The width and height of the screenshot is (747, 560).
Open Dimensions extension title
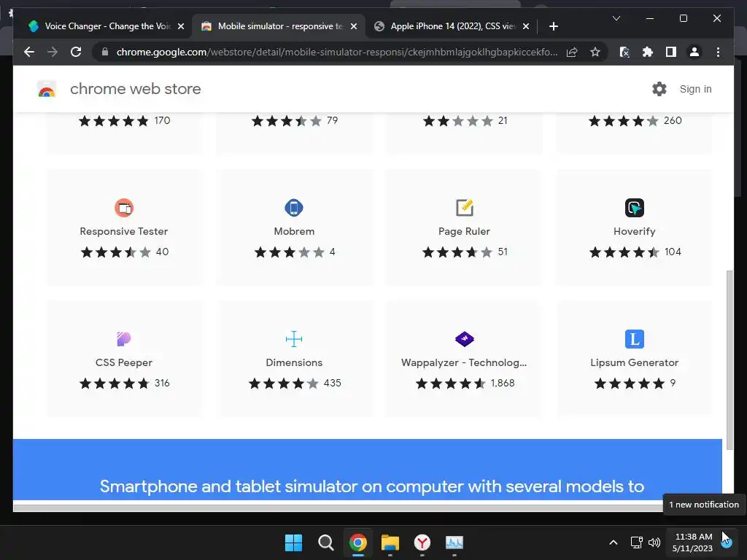pos(294,363)
